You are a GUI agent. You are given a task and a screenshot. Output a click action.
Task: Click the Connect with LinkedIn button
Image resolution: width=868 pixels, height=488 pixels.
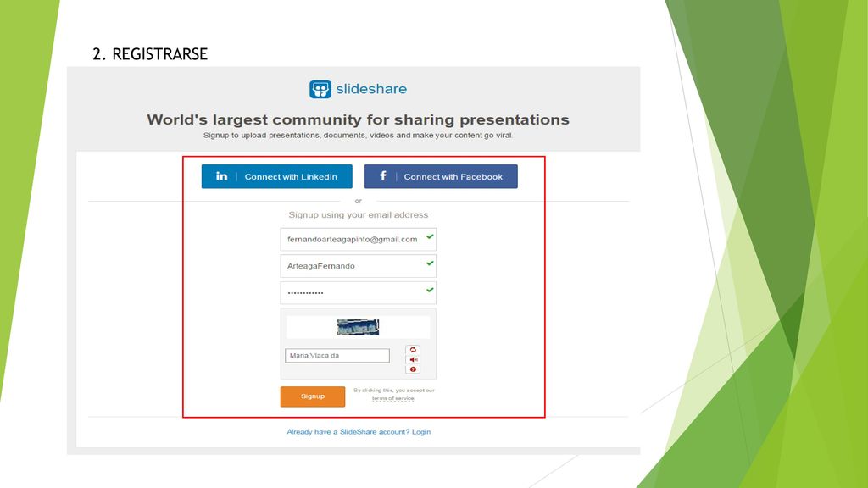(277, 176)
